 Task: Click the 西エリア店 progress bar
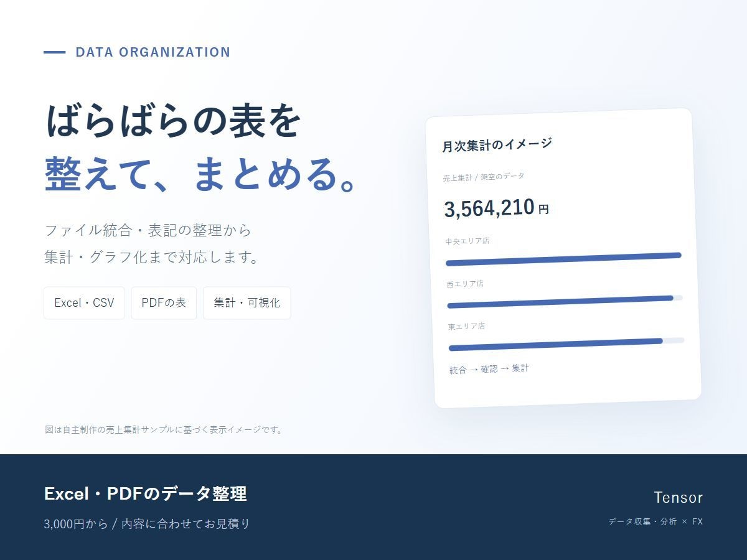click(565, 302)
